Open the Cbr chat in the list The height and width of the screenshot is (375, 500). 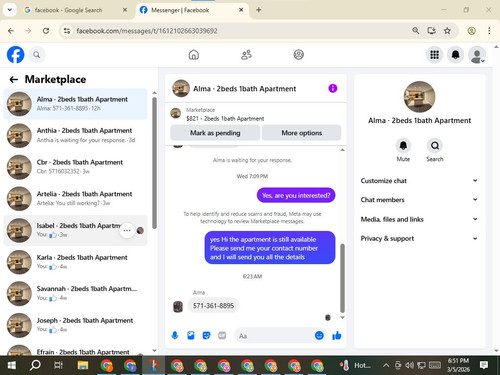pyautogui.click(x=75, y=167)
